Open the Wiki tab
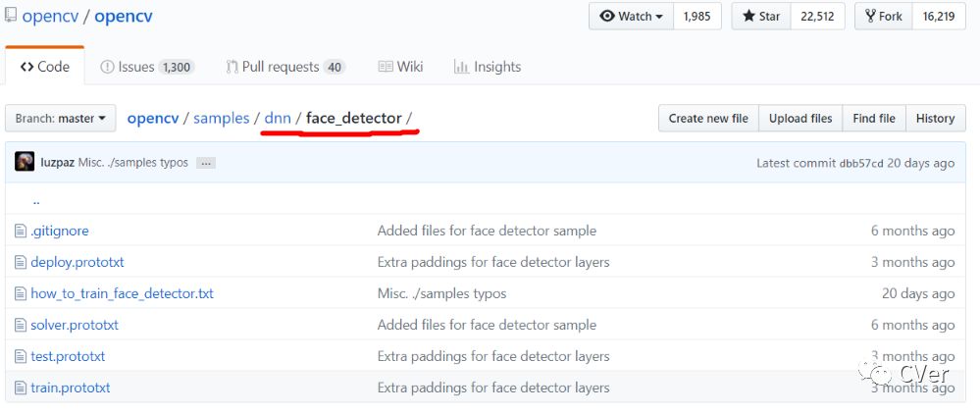Screen dimensions: 980x414 point(400,67)
